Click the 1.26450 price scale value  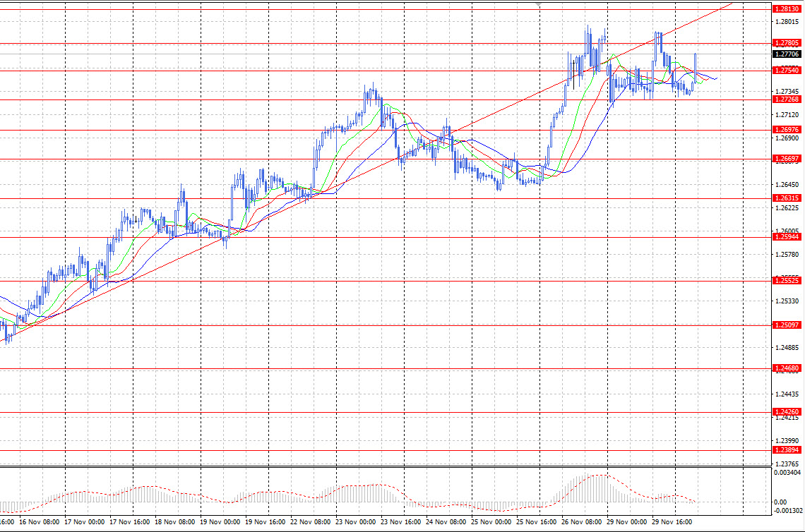click(787, 185)
